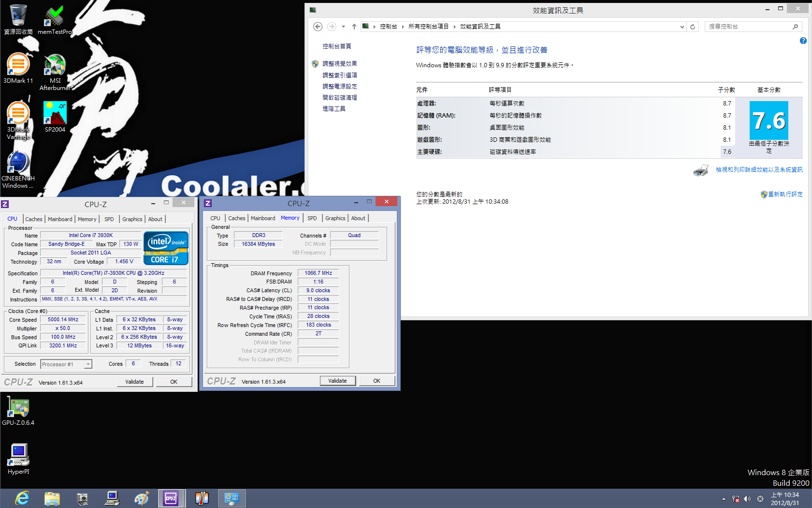
Task: Click the Control Panel taskbar button
Action: click(x=232, y=498)
